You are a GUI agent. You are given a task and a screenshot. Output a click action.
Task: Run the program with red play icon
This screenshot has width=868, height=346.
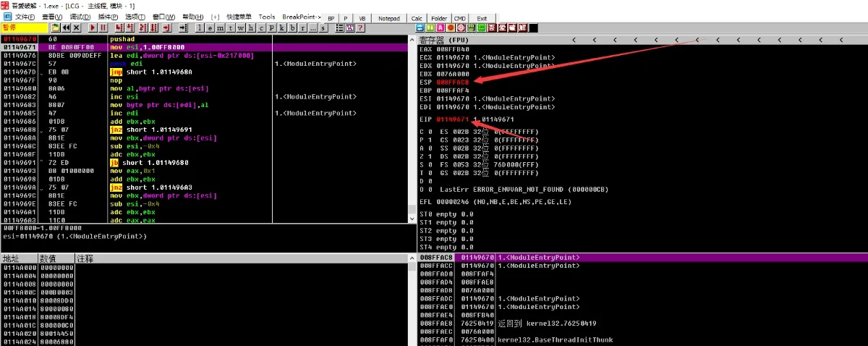(93, 28)
